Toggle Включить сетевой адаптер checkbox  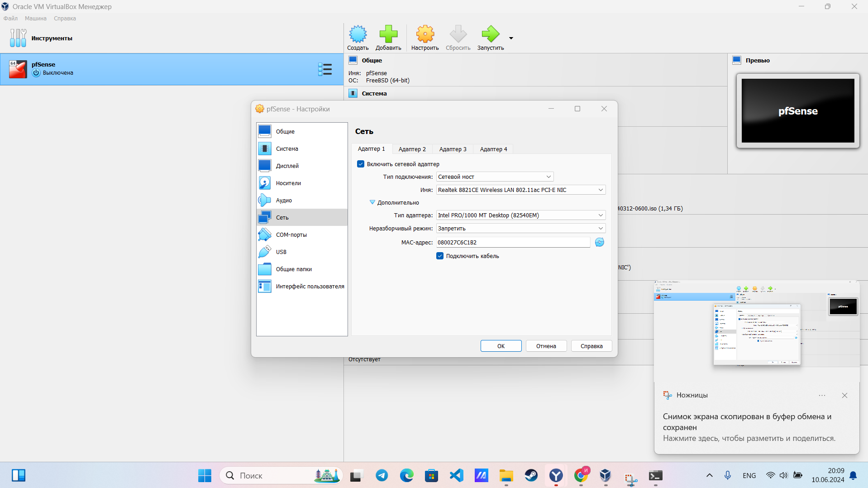click(x=361, y=164)
